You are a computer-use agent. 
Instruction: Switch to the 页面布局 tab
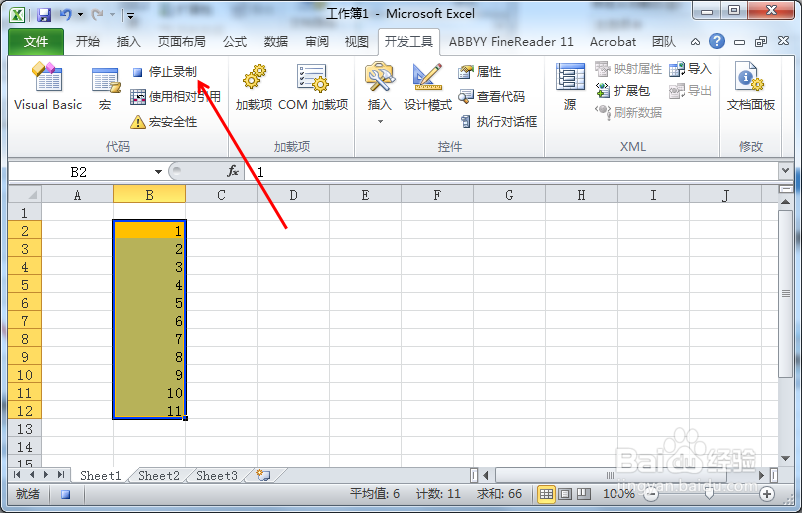click(x=182, y=41)
